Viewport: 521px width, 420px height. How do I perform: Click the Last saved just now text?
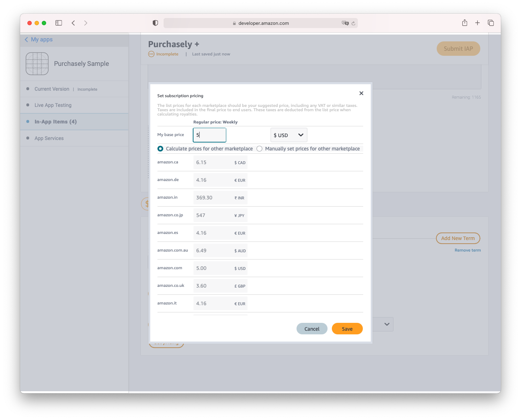[211, 54]
